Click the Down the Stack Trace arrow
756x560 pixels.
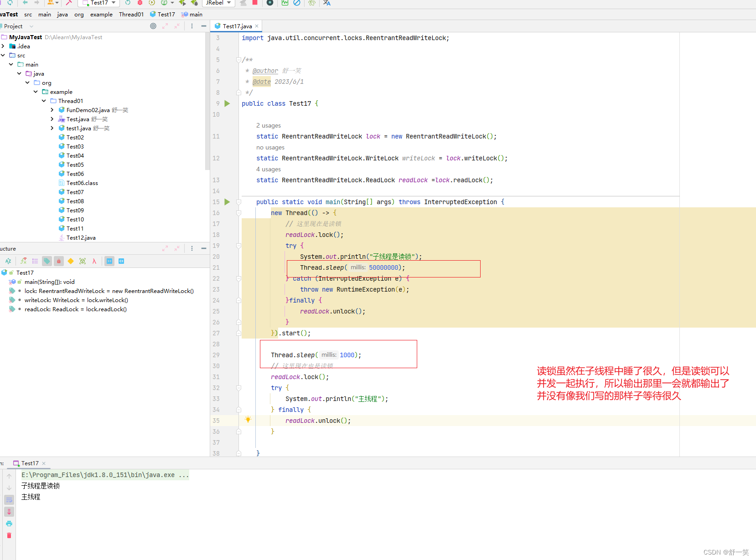coord(9,488)
